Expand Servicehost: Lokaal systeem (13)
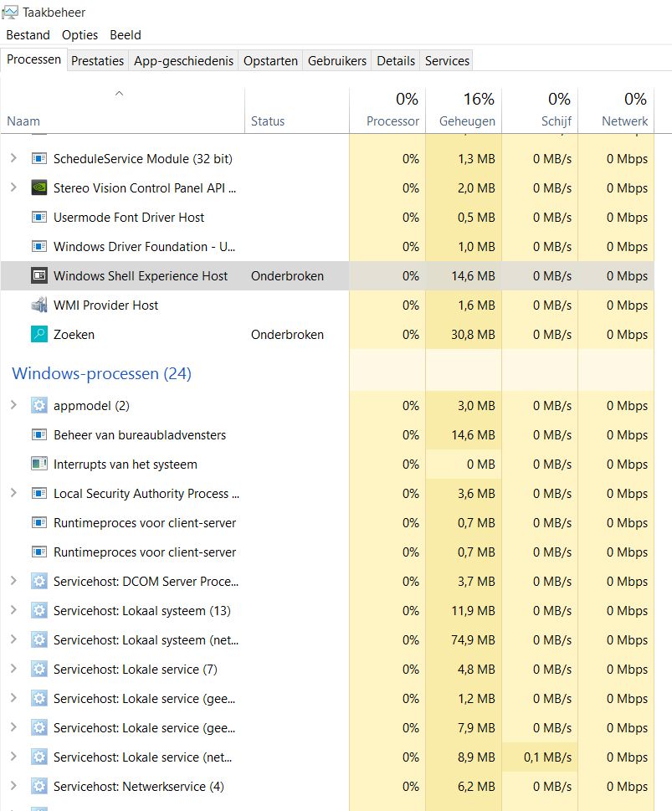The height and width of the screenshot is (811, 672). click(x=14, y=610)
